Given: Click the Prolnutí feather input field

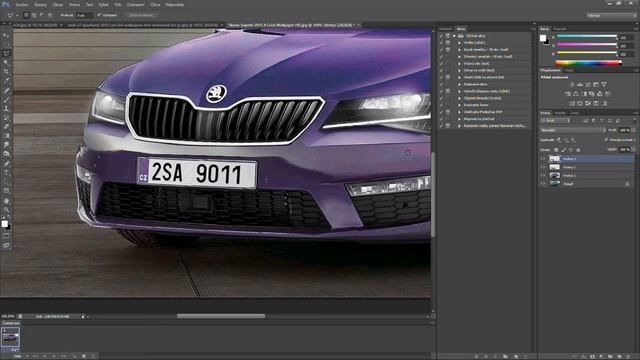Looking at the screenshot, I should coord(84,15).
